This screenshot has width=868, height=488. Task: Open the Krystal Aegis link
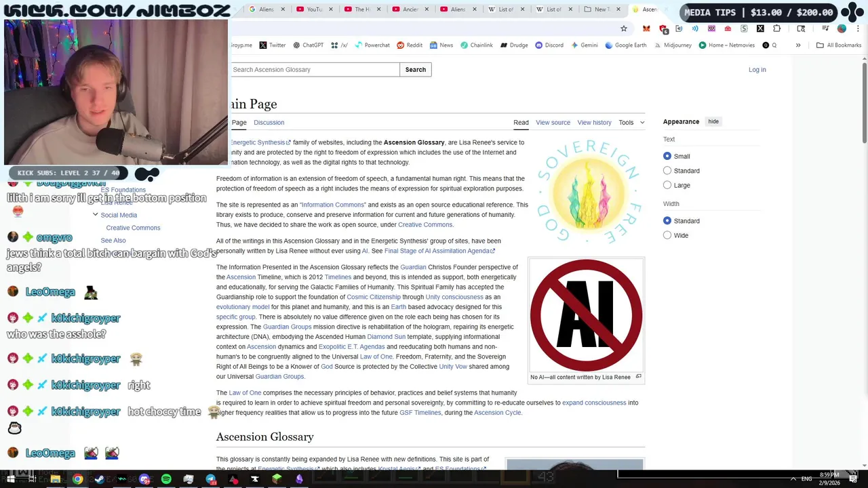pos(399,469)
